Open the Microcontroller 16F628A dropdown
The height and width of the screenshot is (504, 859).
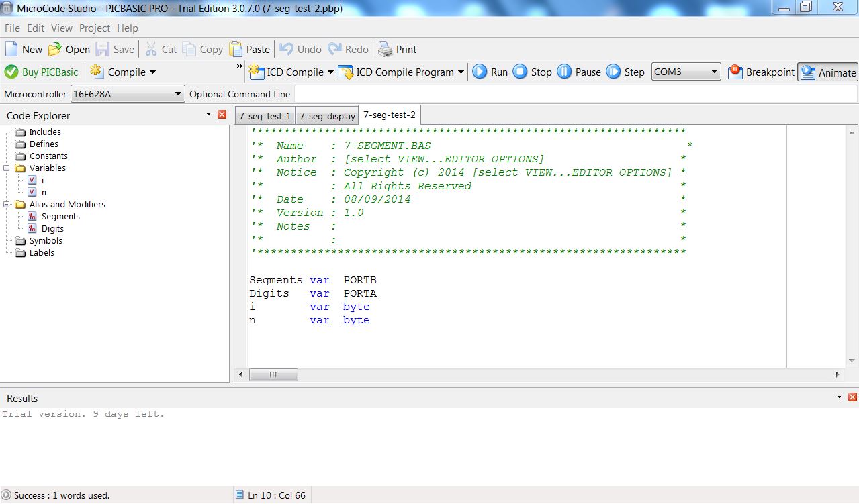coord(178,94)
